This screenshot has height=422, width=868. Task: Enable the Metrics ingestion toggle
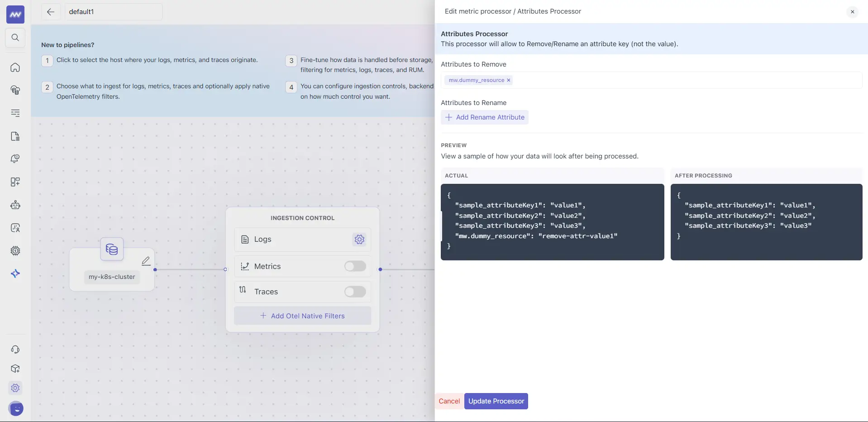pos(355,266)
